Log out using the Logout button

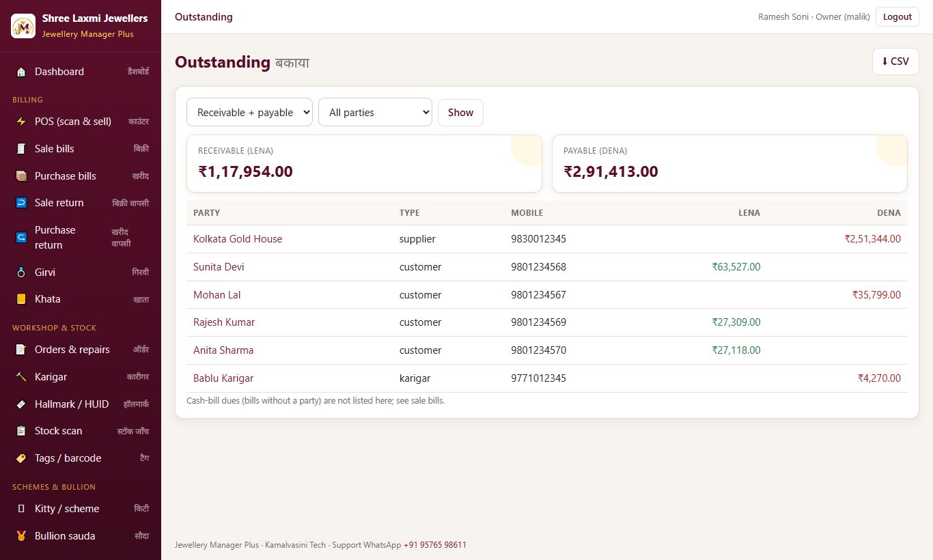point(897,17)
